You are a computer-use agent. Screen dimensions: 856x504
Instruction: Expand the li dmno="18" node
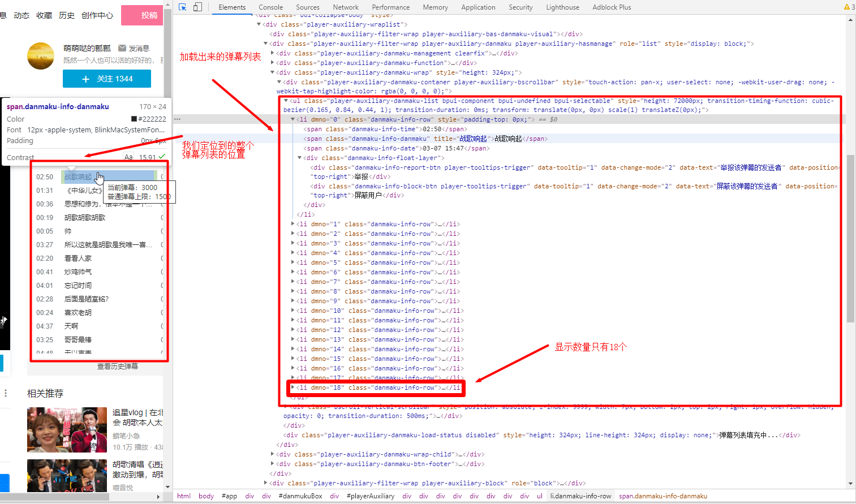tap(293, 387)
